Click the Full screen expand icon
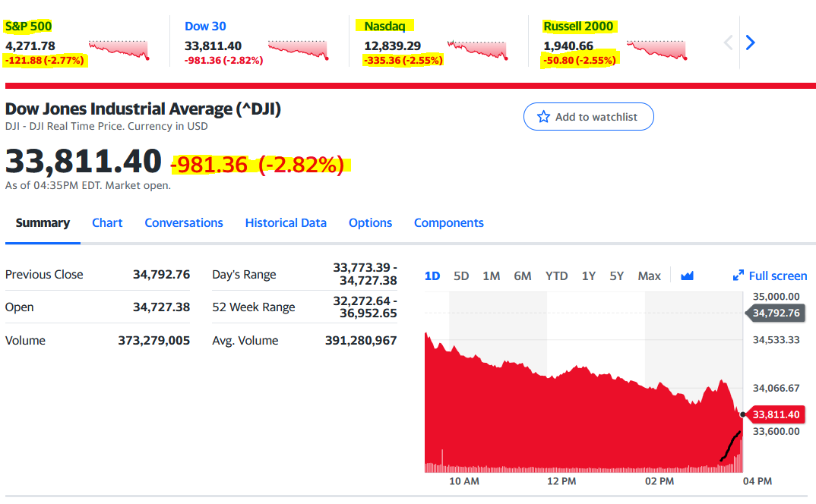The height and width of the screenshot is (504, 816). point(738,276)
